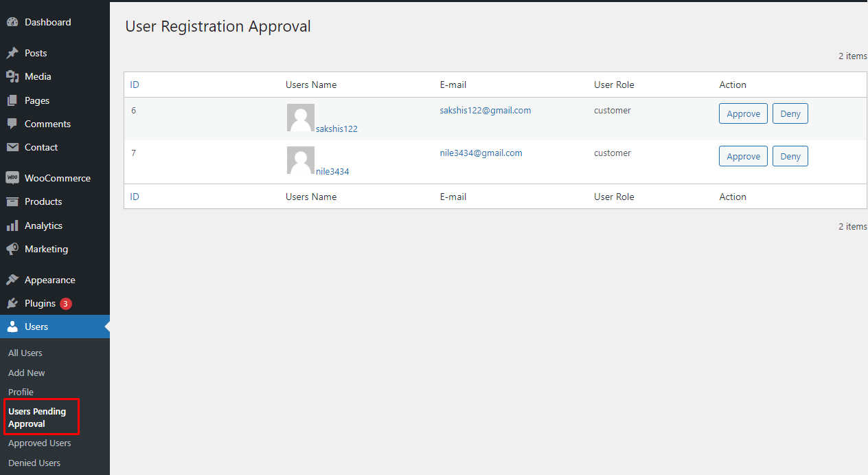
Task: Open the Appearance menu
Action: (x=49, y=280)
